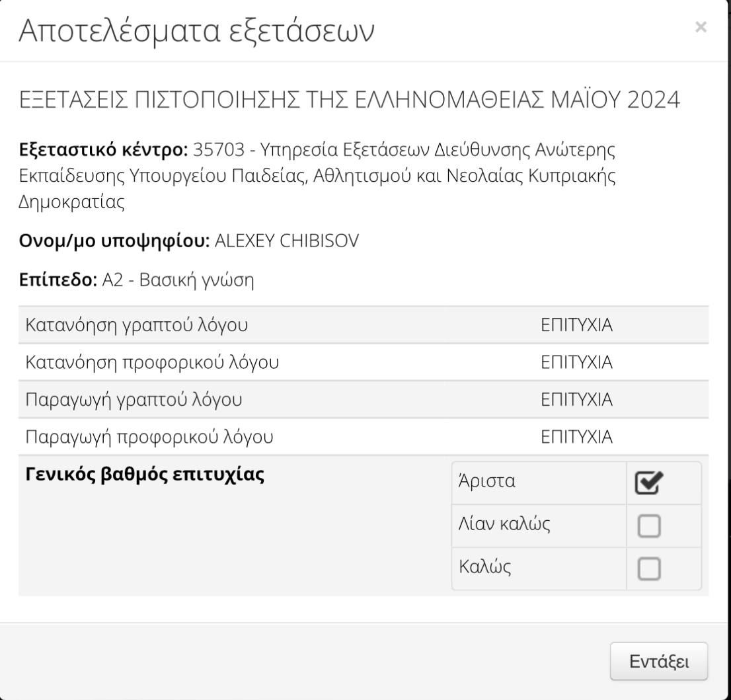Close the dialog with the X icon
The height and width of the screenshot is (700, 731).
(701, 28)
